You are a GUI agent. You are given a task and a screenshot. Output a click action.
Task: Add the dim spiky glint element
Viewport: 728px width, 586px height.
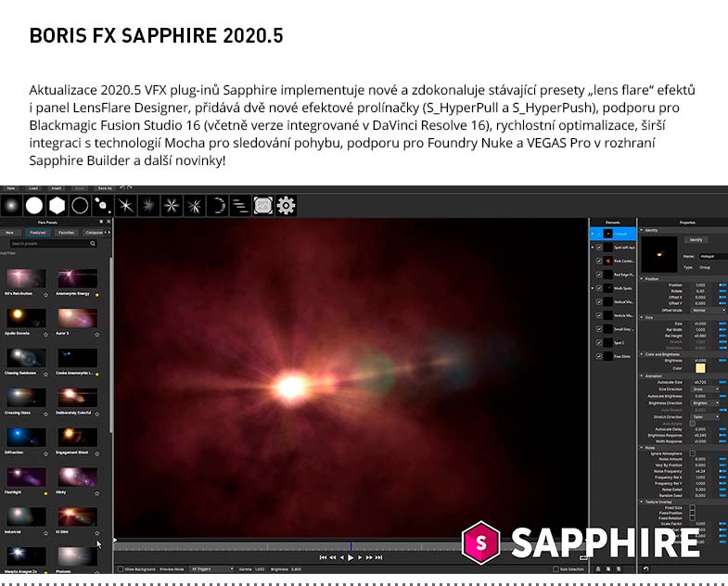[x=148, y=206]
